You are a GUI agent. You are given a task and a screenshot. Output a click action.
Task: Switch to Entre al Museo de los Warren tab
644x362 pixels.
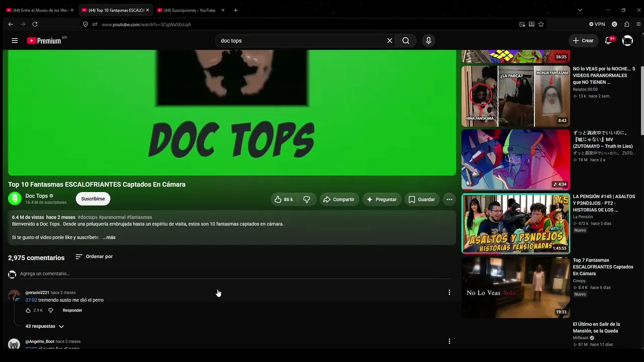tap(40, 10)
